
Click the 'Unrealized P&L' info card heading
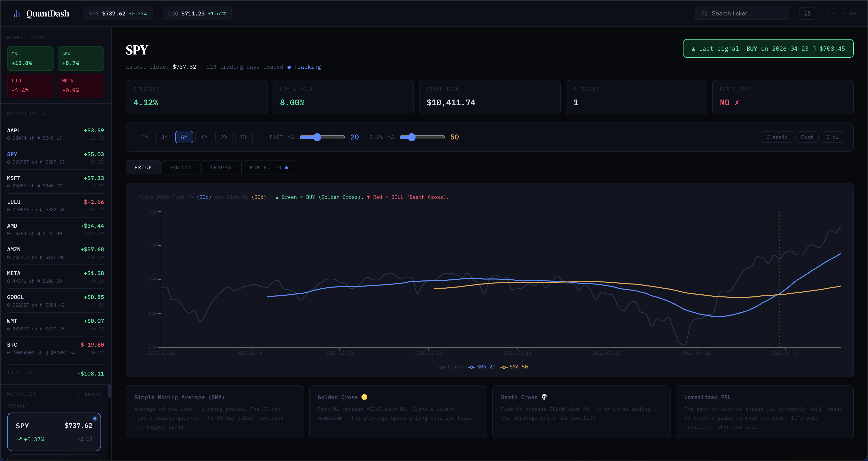(x=707, y=397)
